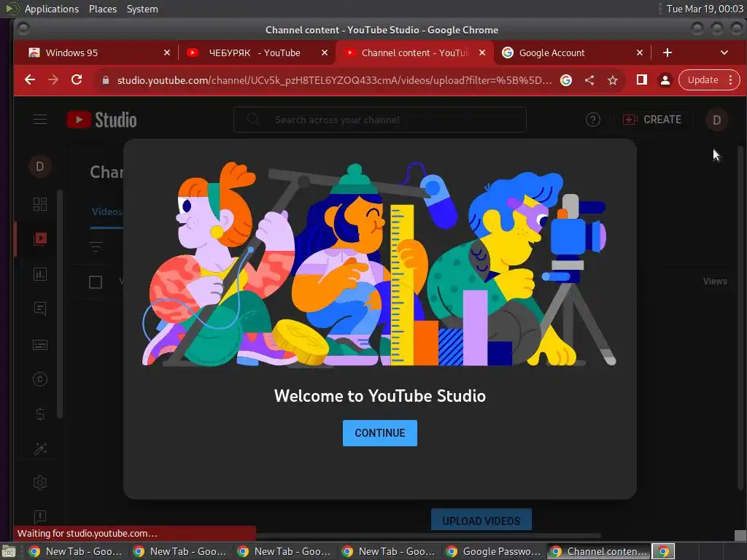This screenshot has height=560, width=747.
Task: Open the Customization wand sidebar icon
Action: pyautogui.click(x=40, y=448)
